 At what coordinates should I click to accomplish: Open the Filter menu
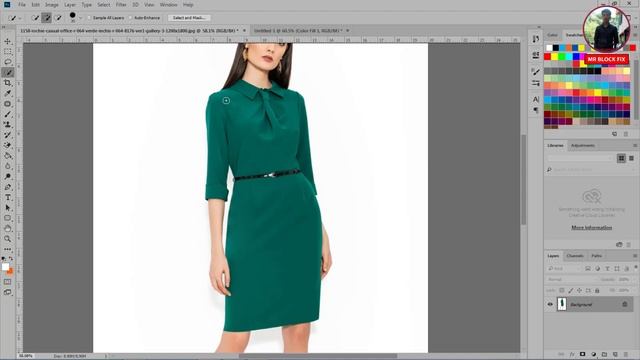(121, 4)
